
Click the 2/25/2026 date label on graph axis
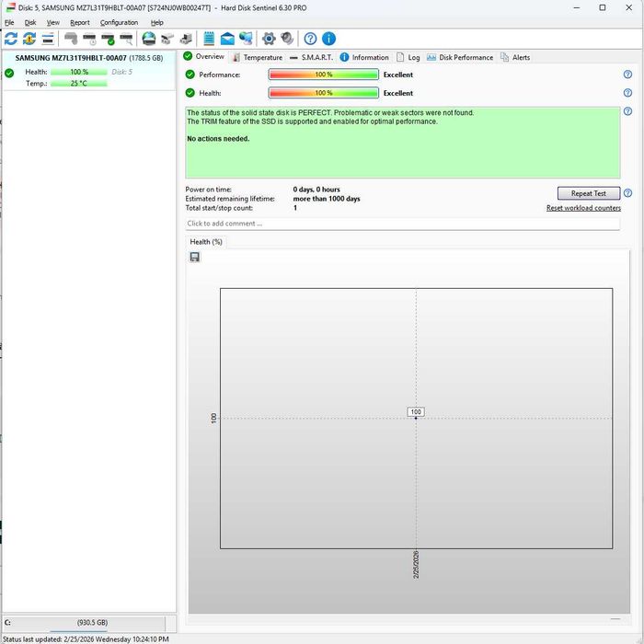tap(416, 565)
